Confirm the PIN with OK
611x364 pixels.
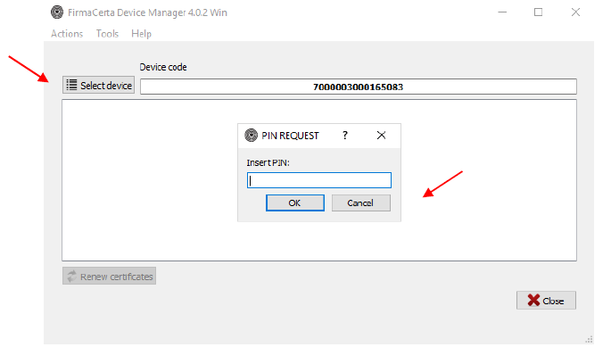(x=295, y=203)
